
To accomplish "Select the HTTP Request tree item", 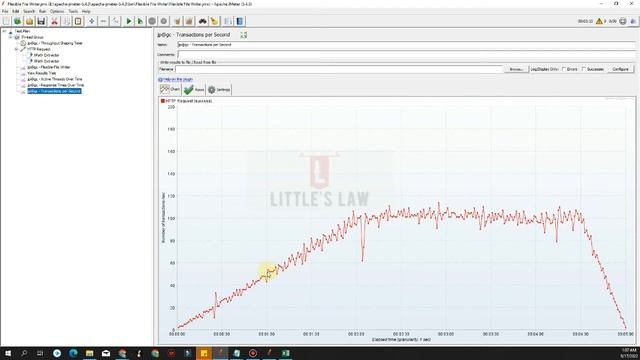I will pyautogui.click(x=39, y=49).
